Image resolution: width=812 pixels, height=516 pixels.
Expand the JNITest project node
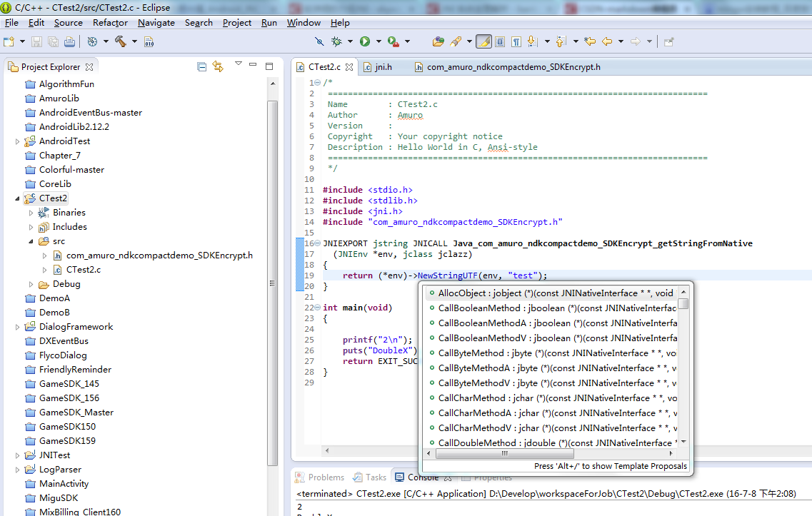pos(17,455)
